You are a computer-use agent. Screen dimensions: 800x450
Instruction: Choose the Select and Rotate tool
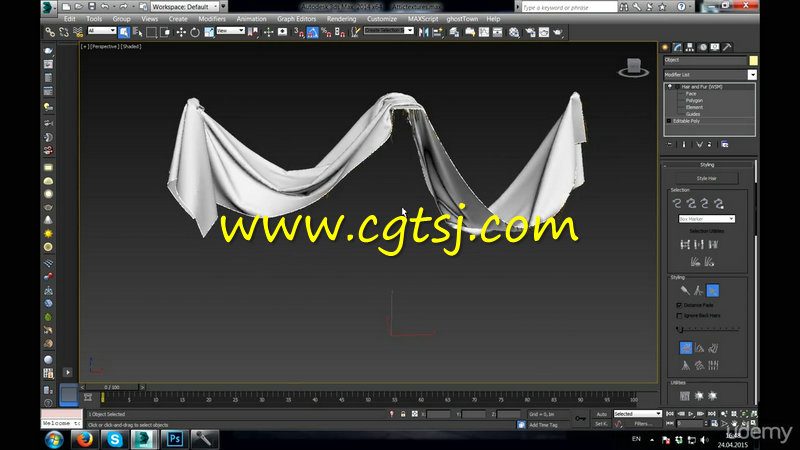tap(195, 32)
